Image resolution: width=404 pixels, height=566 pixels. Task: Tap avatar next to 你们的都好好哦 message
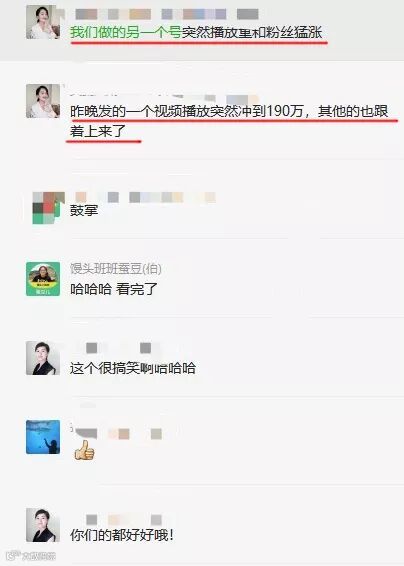pos(43,525)
